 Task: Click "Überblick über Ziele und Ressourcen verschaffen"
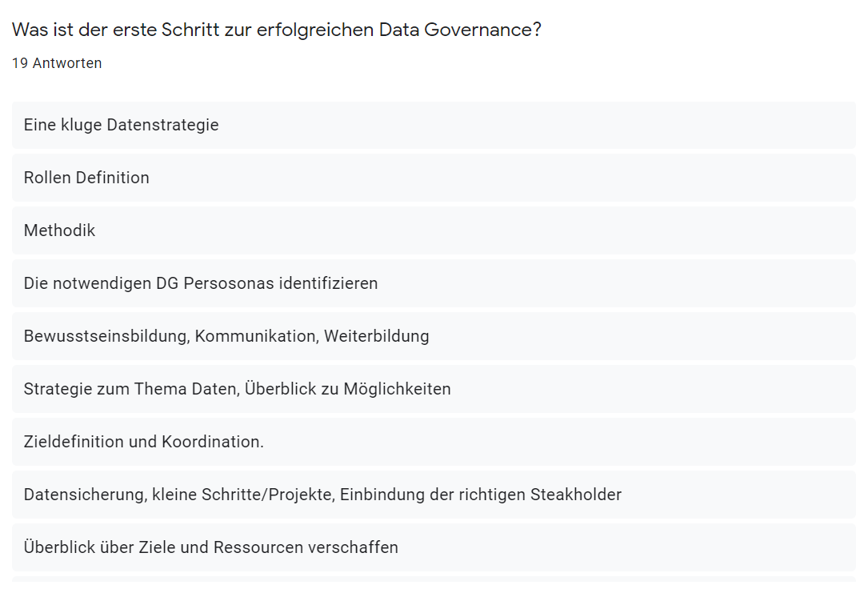pos(211,547)
